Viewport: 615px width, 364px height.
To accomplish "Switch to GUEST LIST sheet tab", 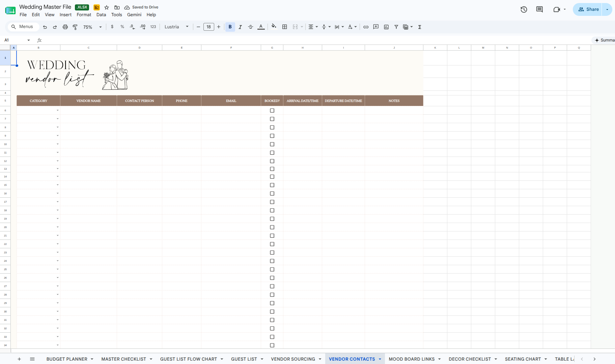I will pyautogui.click(x=244, y=359).
